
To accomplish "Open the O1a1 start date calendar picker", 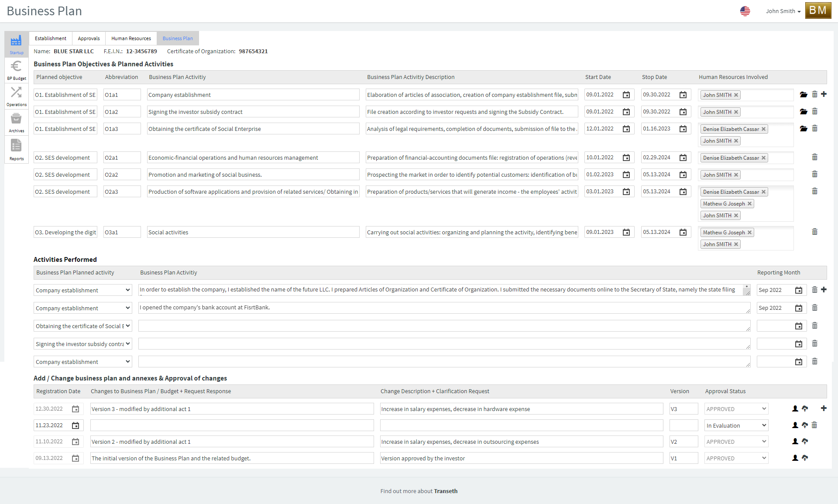I will point(626,95).
